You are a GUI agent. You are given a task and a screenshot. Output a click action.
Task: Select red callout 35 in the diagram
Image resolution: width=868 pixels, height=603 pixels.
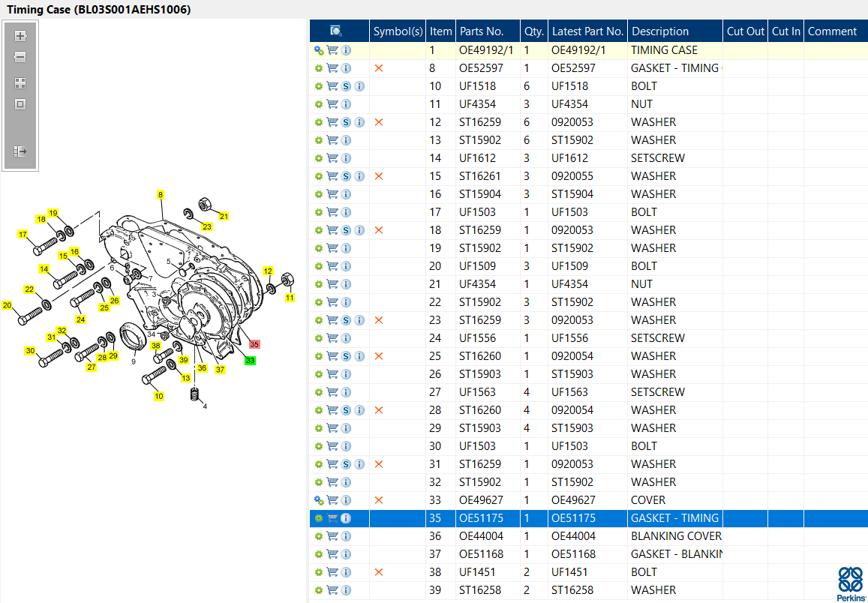tap(254, 344)
